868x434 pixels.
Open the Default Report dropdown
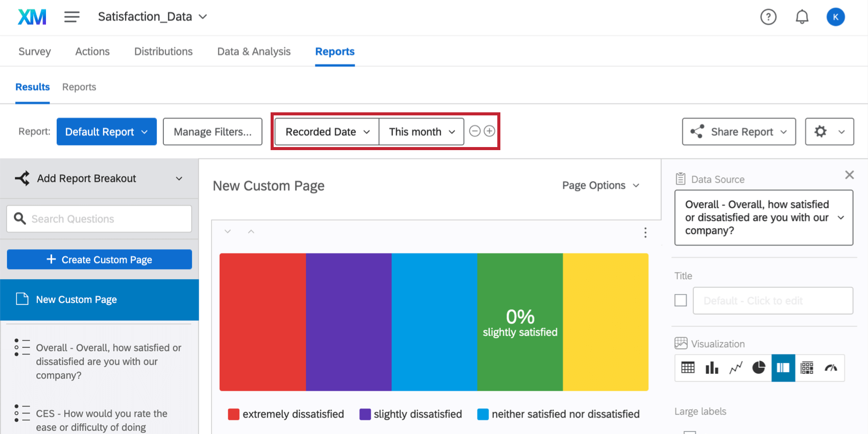106,132
